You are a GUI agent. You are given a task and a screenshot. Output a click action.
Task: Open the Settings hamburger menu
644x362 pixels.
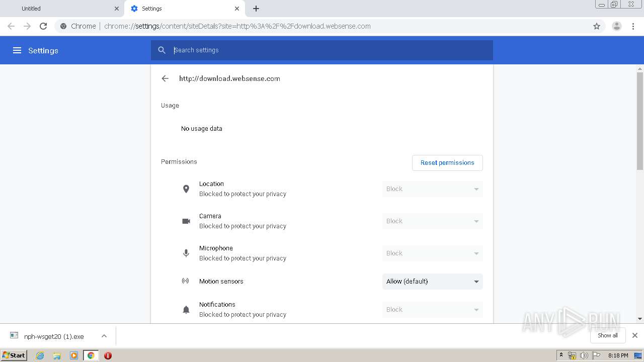[x=17, y=50]
